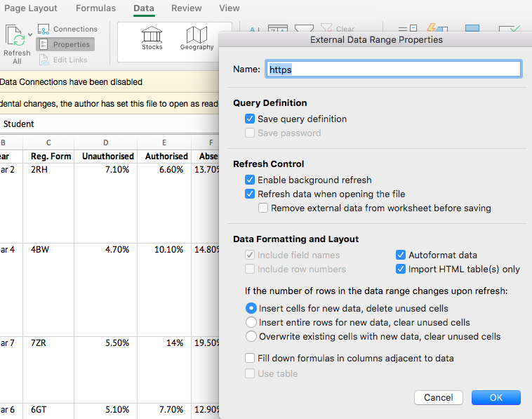Open the Review ribbon tab
This screenshot has height=419, width=532.
187,8
